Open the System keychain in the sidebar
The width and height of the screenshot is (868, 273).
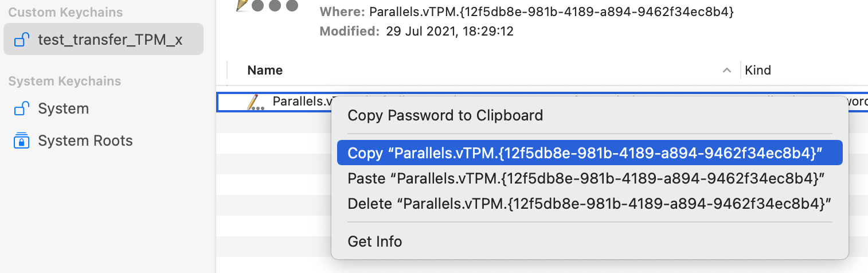63,108
